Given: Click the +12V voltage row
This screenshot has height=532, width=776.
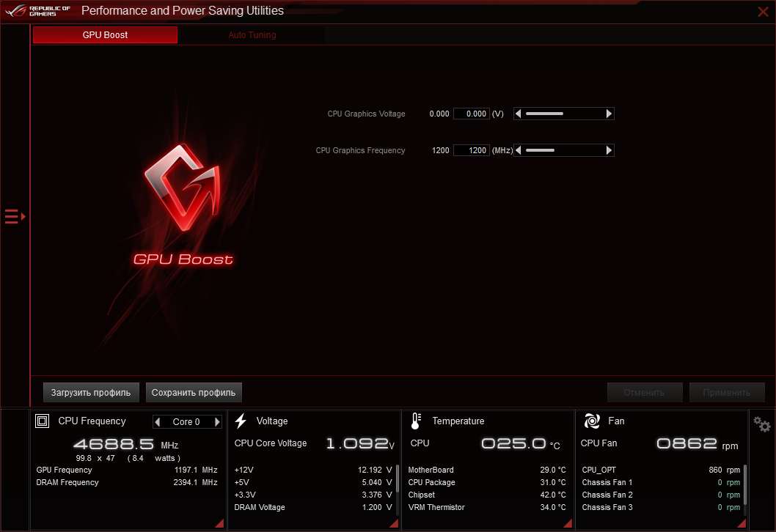Looking at the screenshot, I should [x=313, y=470].
